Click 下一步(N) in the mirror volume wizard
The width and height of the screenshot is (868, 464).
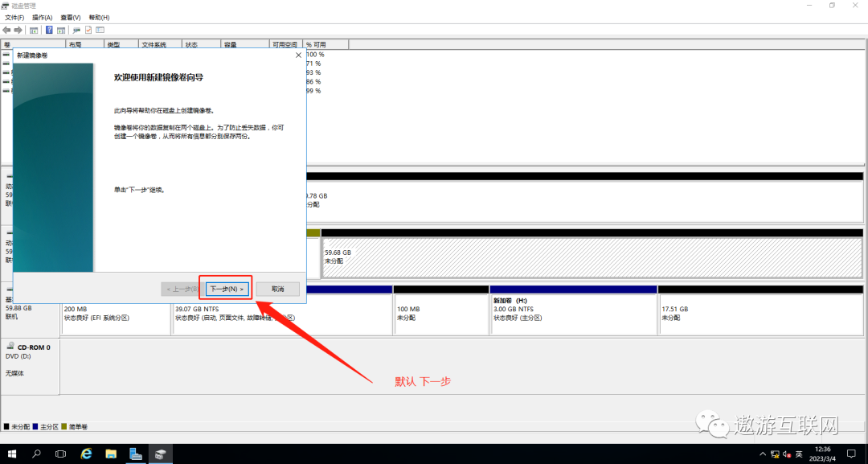(x=227, y=289)
